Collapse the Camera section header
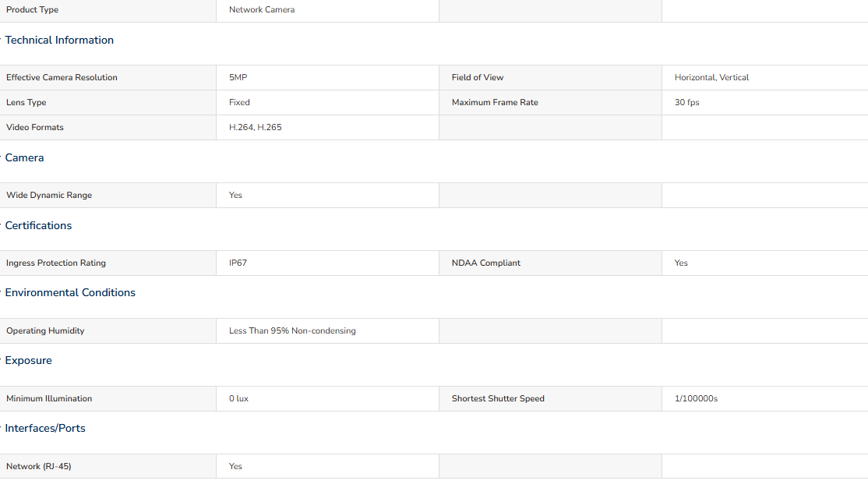868x484 pixels. pyautogui.click(x=24, y=157)
